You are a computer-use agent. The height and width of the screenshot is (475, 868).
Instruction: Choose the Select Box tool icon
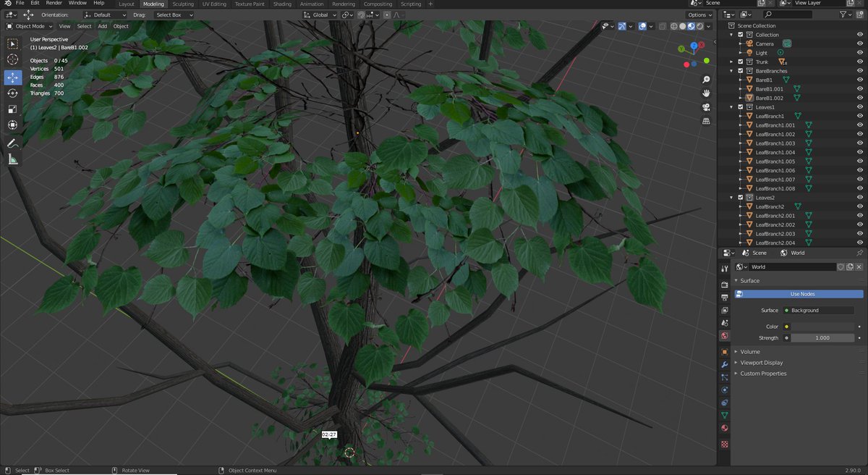click(x=12, y=43)
